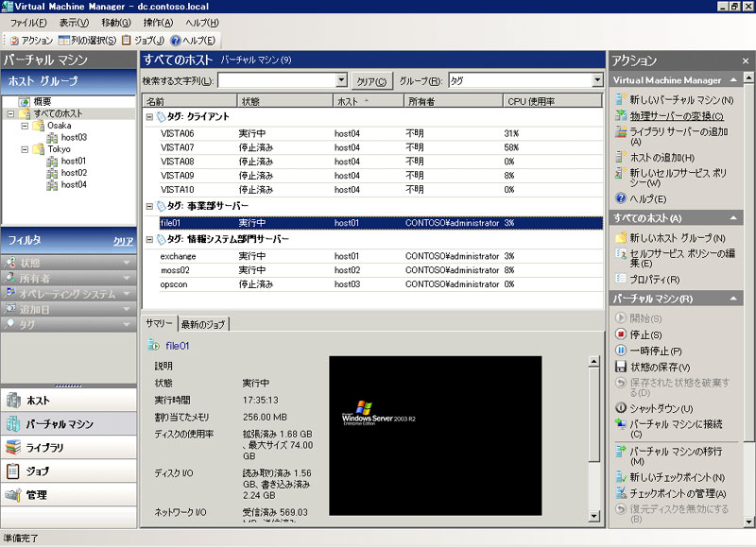Image resolution: width=756 pixels, height=548 pixels.
Task: Open the column selection toolbar icon
Action: pos(64,40)
